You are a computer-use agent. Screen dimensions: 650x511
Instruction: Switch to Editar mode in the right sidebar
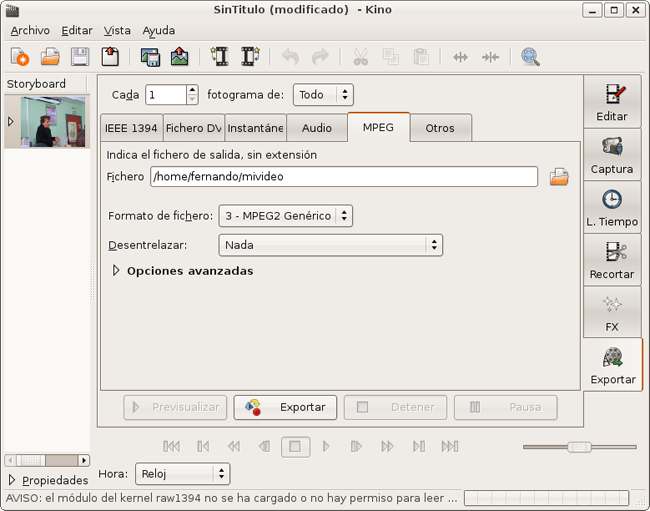click(612, 104)
